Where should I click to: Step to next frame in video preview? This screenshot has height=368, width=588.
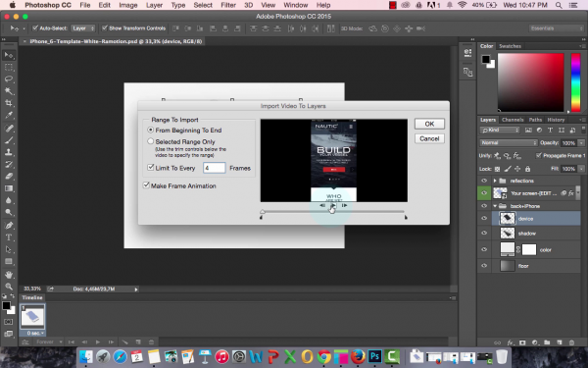344,205
